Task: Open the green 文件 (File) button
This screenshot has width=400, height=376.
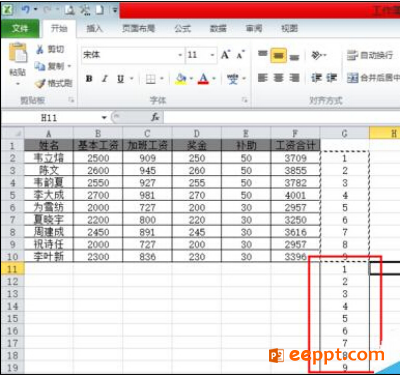Action: 20,29
